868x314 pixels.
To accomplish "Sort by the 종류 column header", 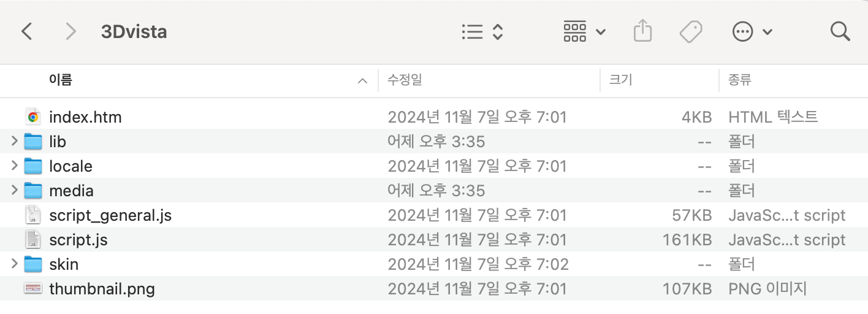I will coord(740,80).
